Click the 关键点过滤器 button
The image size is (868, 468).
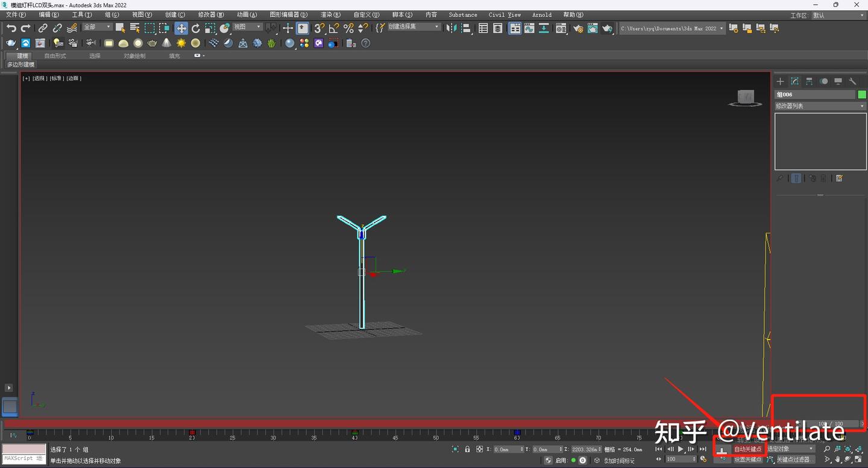(795, 459)
